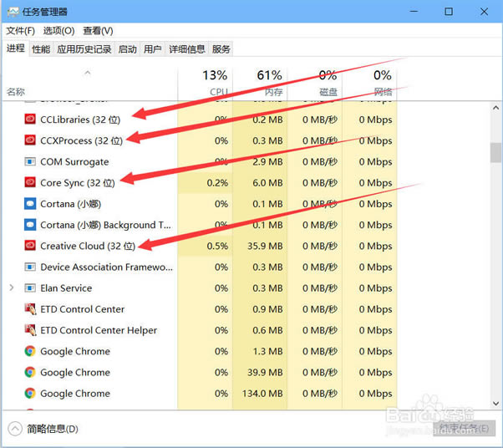The width and height of the screenshot is (503, 448).
Task: Select Cortana (小娜) Background T... row name
Action: (x=105, y=225)
